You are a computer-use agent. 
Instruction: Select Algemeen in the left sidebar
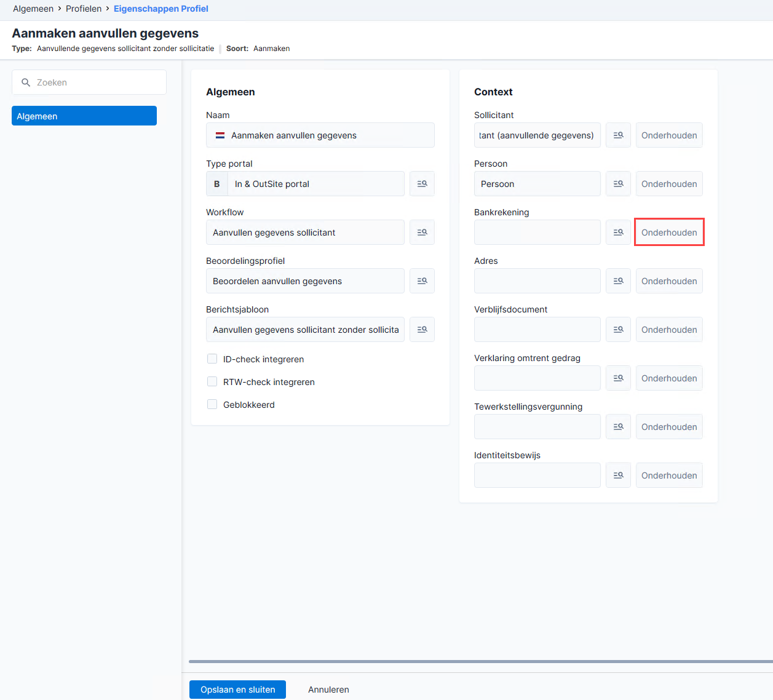84,116
